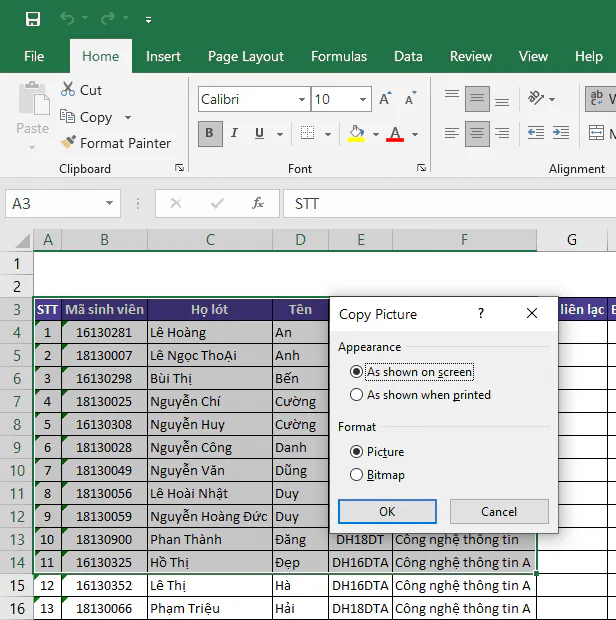Image resolution: width=616 pixels, height=620 pixels.
Task: Click OK in Copy Picture dialog
Action: 387,511
